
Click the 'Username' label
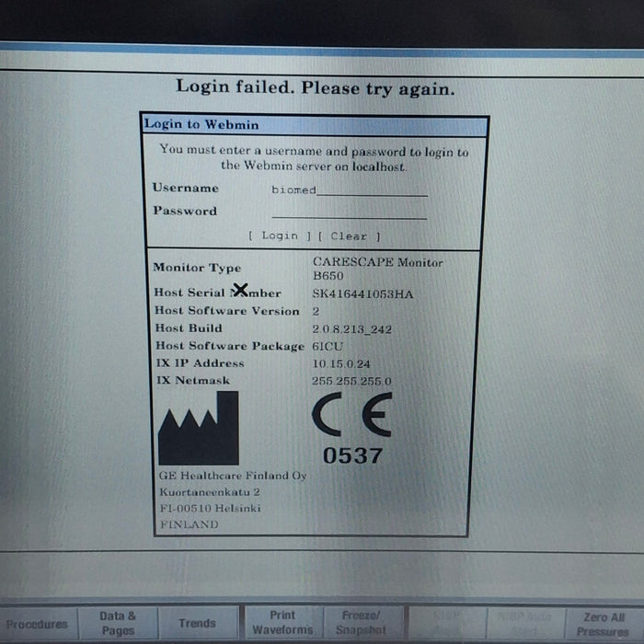pyautogui.click(x=185, y=188)
